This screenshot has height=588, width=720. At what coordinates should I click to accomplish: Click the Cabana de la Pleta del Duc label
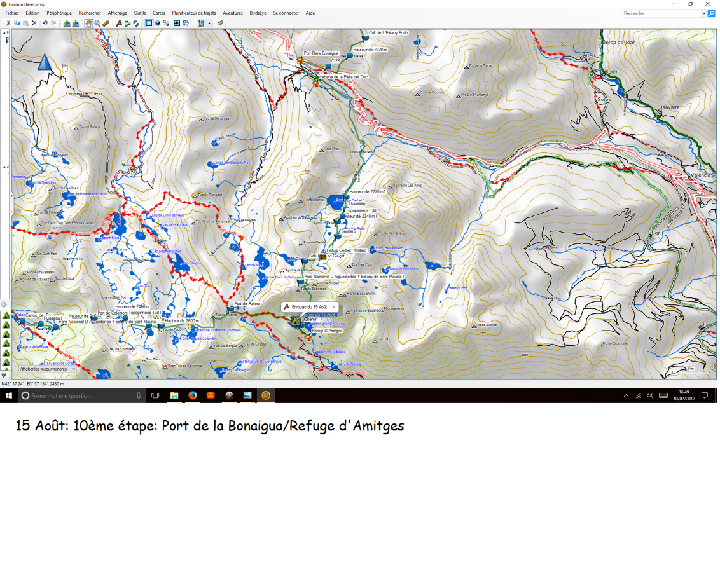pos(343,77)
